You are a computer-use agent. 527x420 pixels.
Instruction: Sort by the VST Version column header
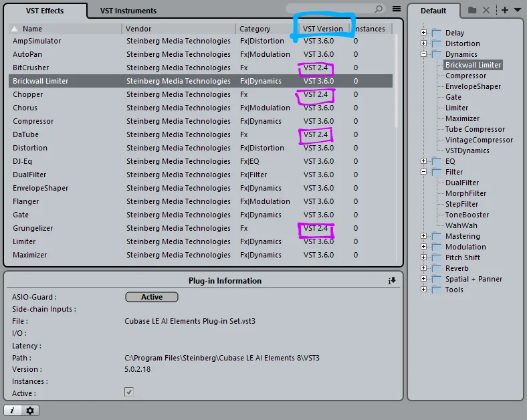tap(322, 29)
